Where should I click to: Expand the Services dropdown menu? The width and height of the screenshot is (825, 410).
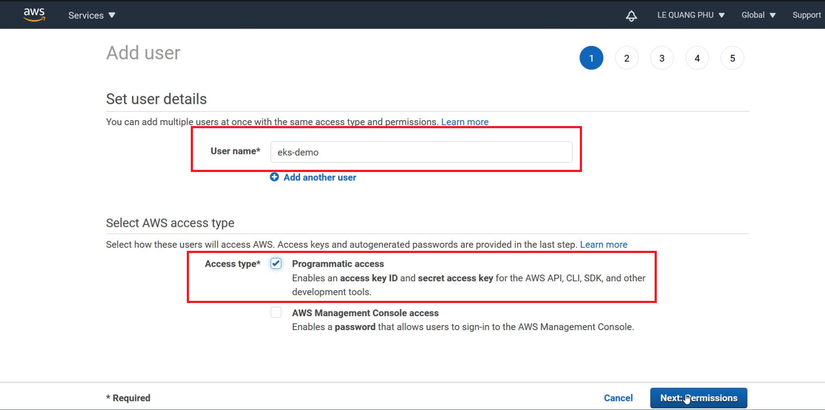(92, 15)
